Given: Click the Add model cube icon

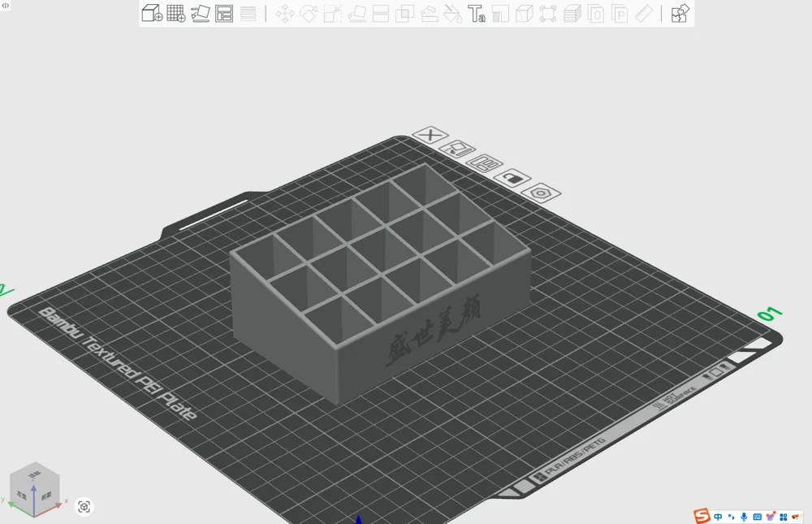Looking at the screenshot, I should (x=152, y=14).
